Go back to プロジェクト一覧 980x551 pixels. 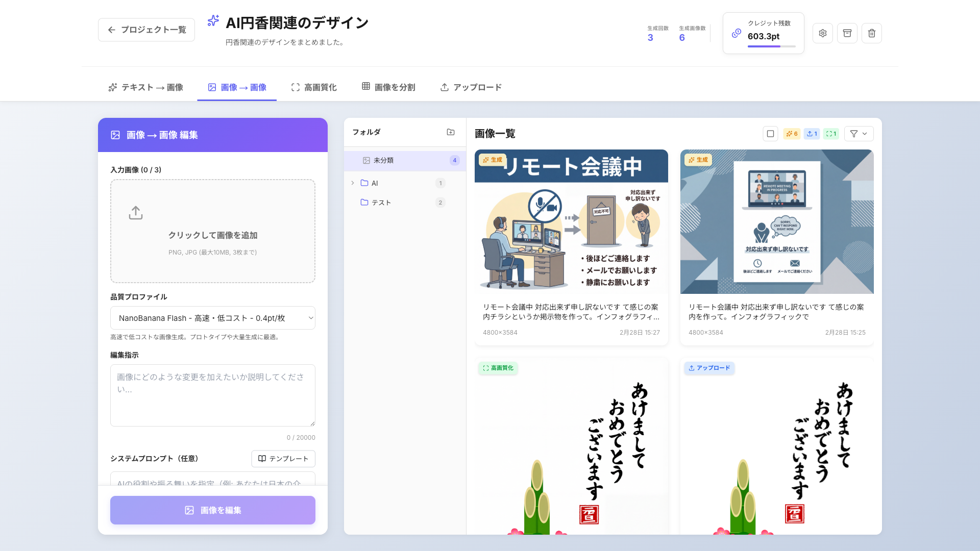(x=146, y=30)
